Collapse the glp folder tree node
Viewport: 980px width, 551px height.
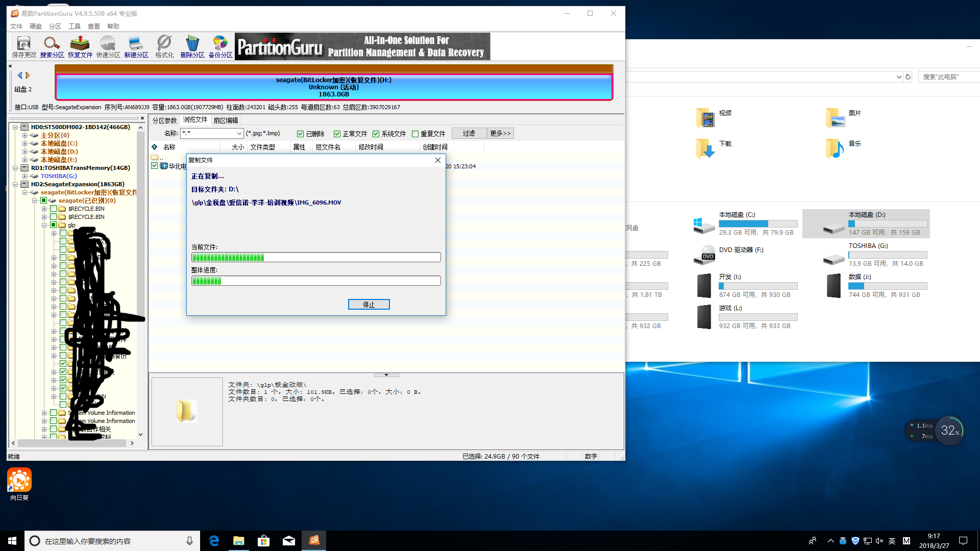pos(44,225)
